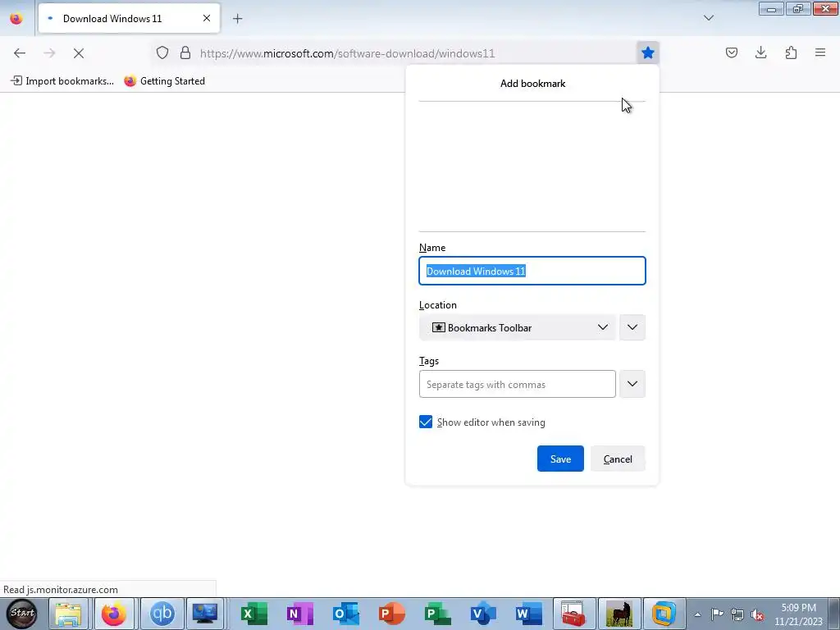
Task: Click the muted volume tray icon
Action: tap(757, 614)
